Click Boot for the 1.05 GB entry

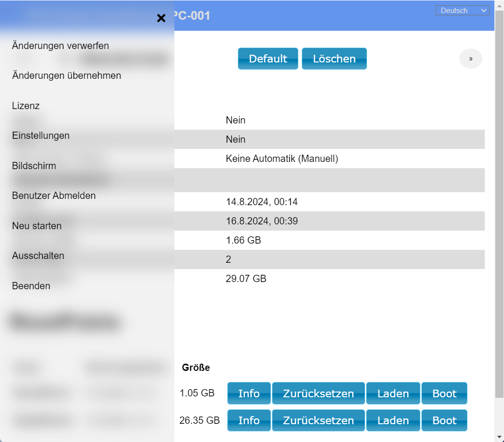click(x=444, y=393)
